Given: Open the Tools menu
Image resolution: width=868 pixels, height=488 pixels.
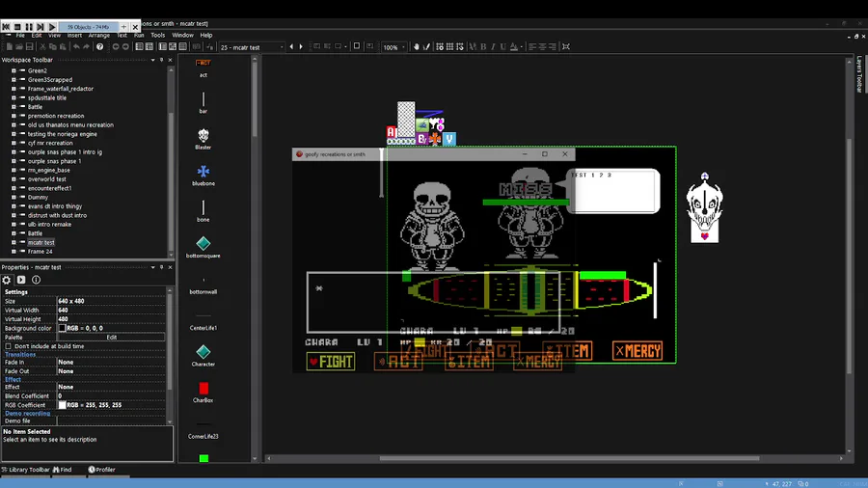Looking at the screenshot, I should 158,35.
